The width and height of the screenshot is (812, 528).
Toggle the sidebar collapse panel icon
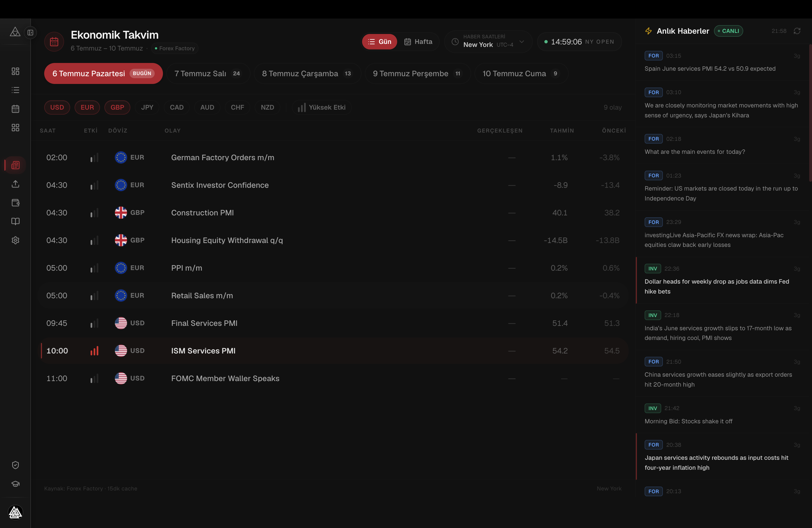pyautogui.click(x=30, y=33)
